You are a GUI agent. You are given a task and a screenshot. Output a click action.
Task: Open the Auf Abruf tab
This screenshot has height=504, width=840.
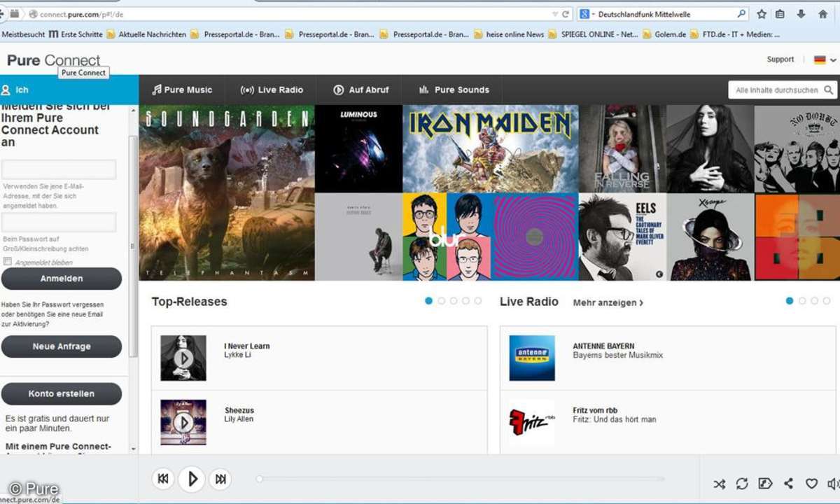[360, 90]
